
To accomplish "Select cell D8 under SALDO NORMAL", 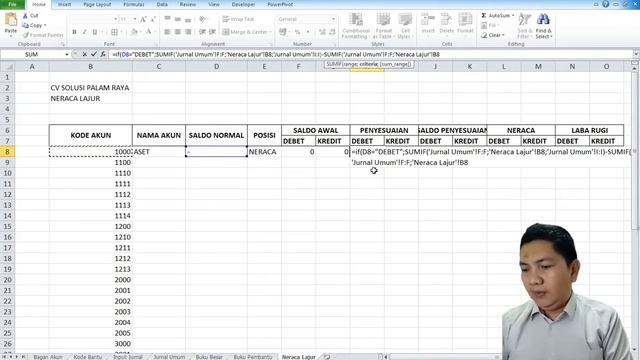I will point(216,151).
